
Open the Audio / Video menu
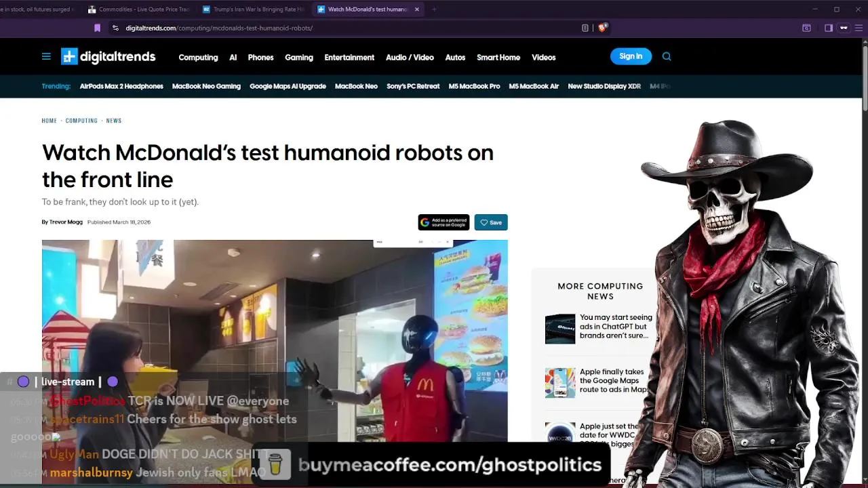[x=410, y=57]
